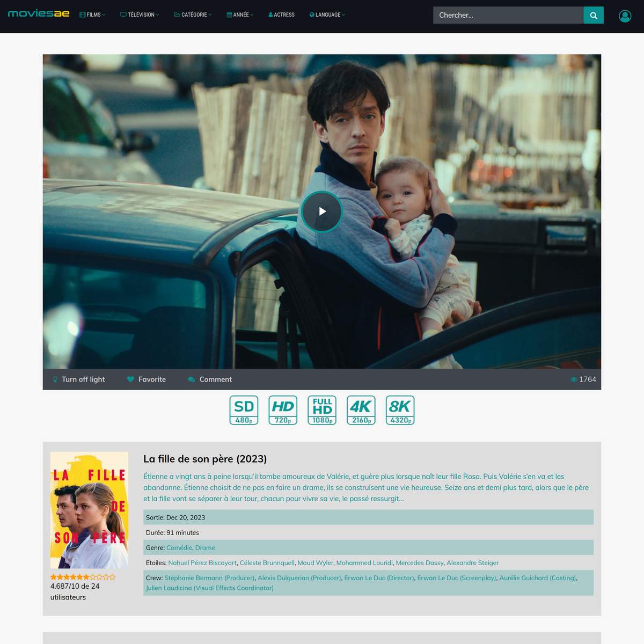Open Alexandre Steiger actor link
The width and height of the screenshot is (644, 644).
click(473, 563)
